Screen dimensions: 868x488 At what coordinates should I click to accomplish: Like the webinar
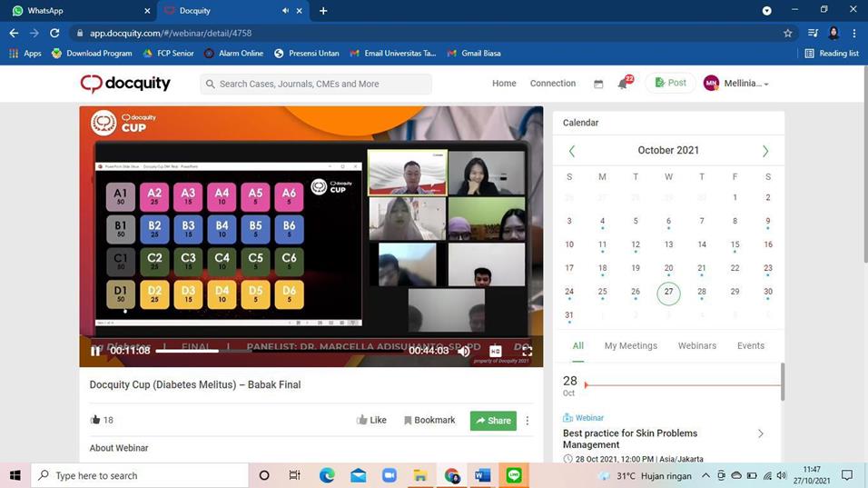[x=371, y=420]
